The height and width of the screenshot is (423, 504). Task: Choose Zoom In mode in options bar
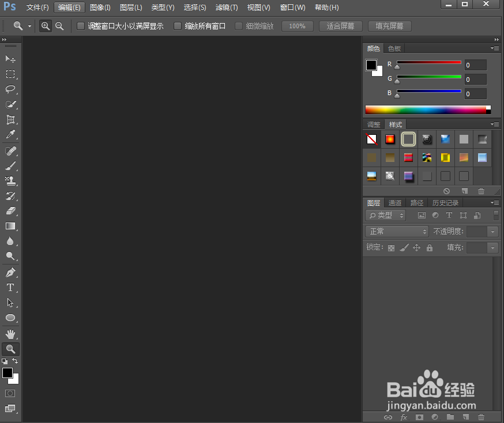[x=46, y=26]
